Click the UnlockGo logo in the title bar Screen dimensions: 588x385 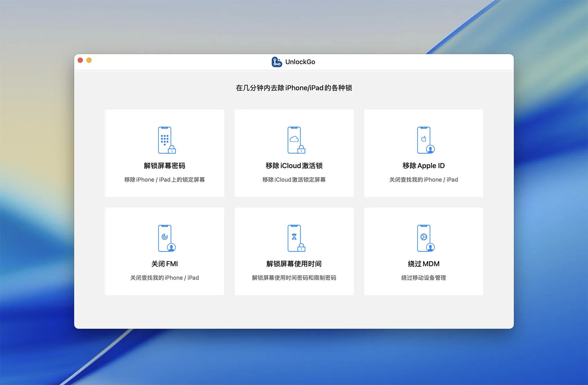tap(277, 62)
